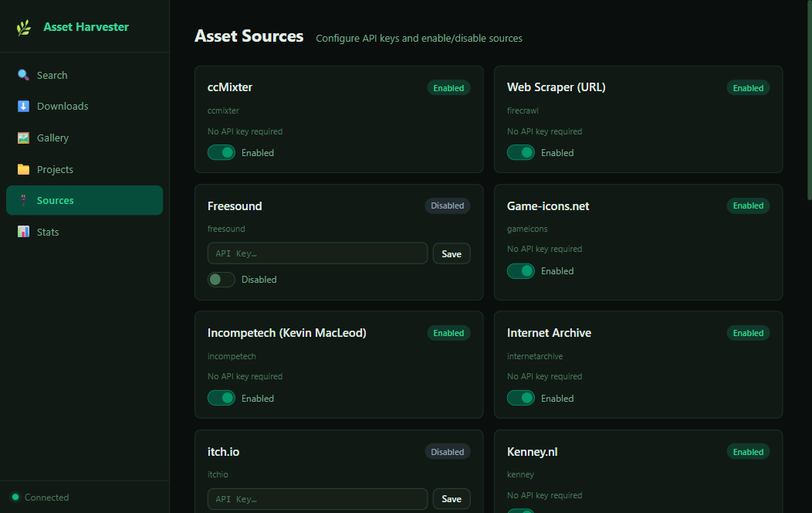Click the yellow Projects folder icon
Image resolution: width=812 pixels, height=513 pixels.
(23, 169)
